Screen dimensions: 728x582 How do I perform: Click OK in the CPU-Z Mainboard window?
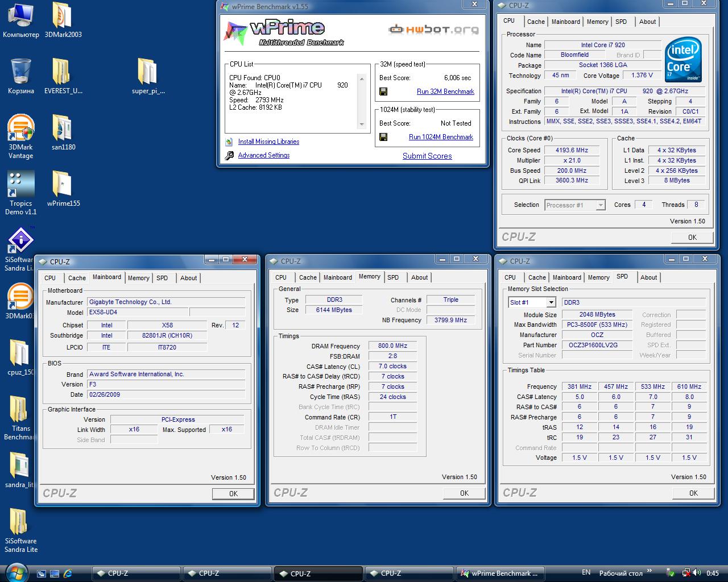pyautogui.click(x=233, y=493)
